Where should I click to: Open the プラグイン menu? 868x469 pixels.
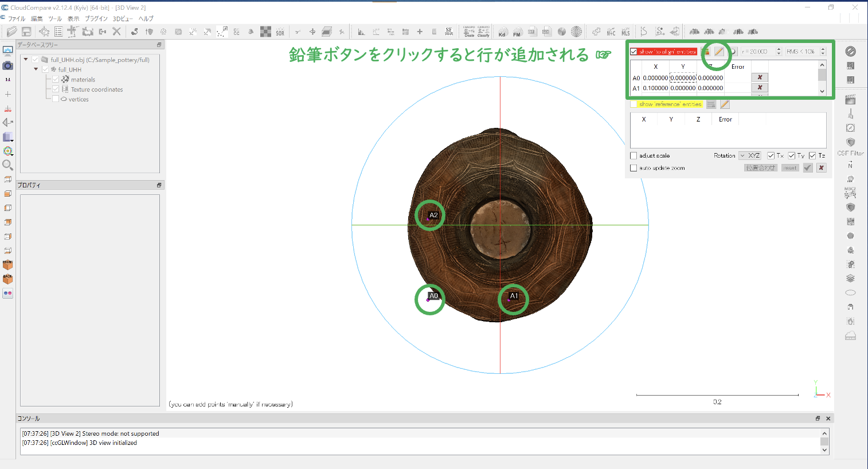[96, 19]
